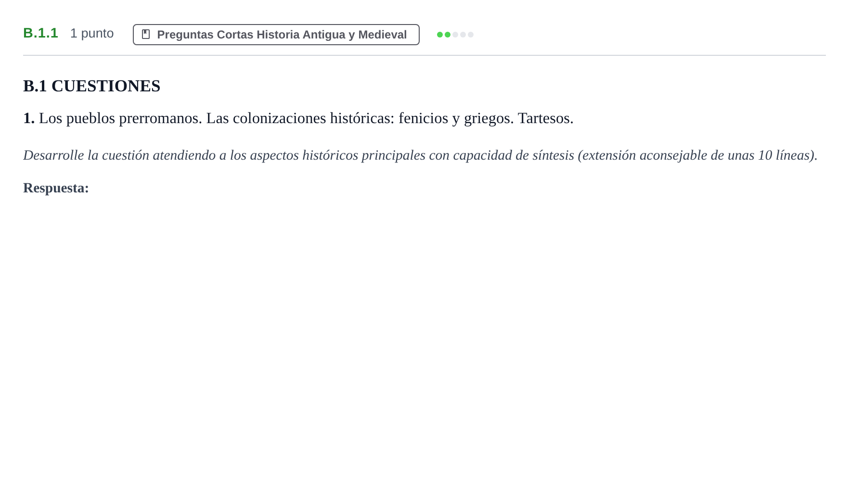Open the Preguntas Cortas Historia Antigua y Medieval tag
The width and height of the screenshot is (849, 504).
pyautogui.click(x=276, y=35)
